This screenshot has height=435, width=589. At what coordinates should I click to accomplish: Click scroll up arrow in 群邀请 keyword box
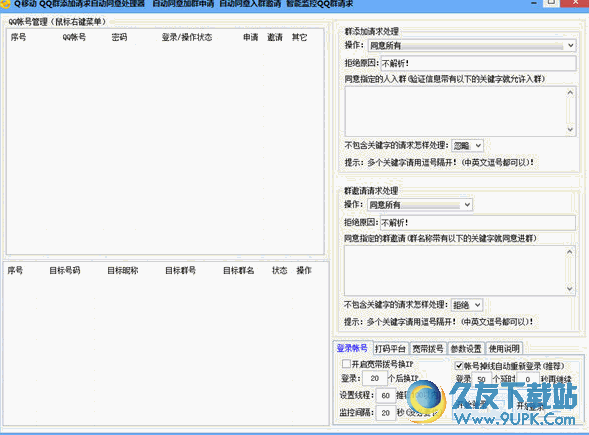point(570,252)
